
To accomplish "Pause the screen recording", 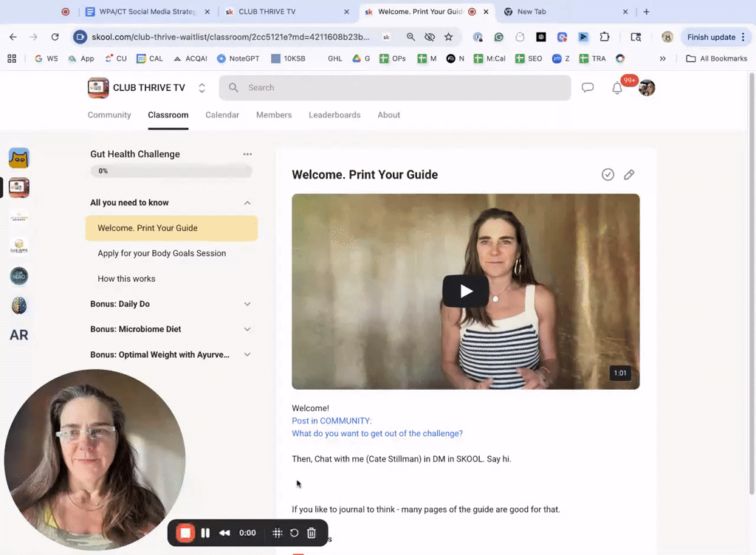I will (205, 533).
